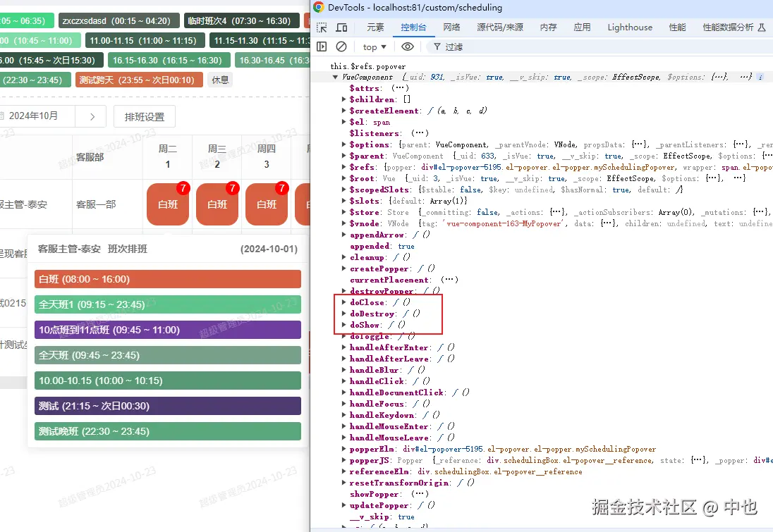Expand the handleDocumentClick function entry
This screenshot has height=532, width=773.
click(343, 392)
